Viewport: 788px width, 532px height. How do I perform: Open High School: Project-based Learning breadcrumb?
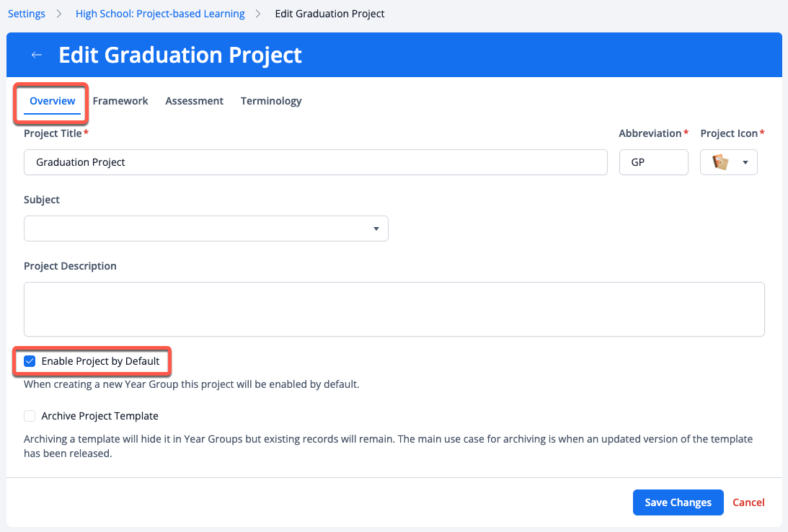[x=160, y=14]
